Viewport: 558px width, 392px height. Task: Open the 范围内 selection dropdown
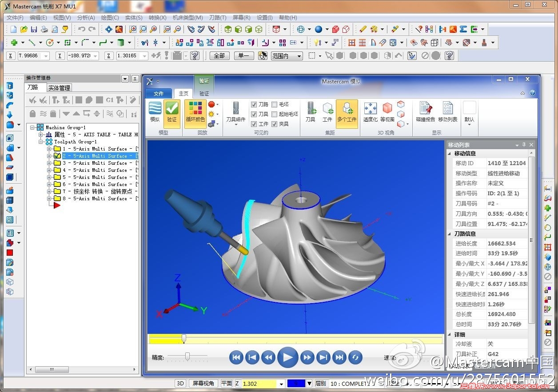coord(299,56)
